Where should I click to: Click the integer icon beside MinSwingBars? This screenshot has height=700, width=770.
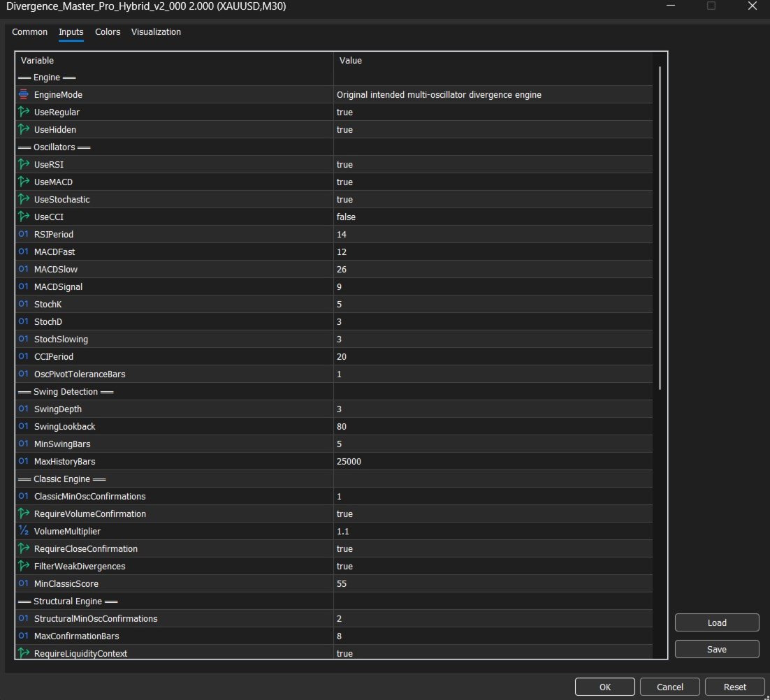pyautogui.click(x=23, y=444)
